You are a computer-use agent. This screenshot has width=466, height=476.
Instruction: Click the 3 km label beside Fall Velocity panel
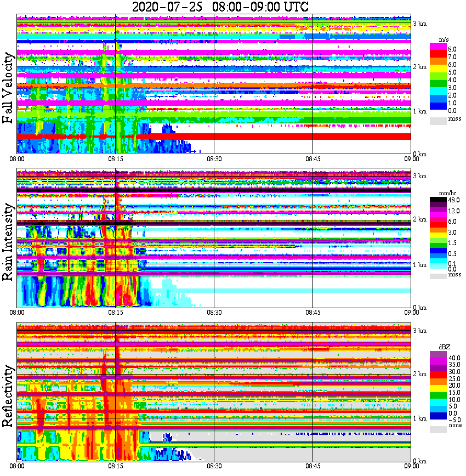point(420,24)
